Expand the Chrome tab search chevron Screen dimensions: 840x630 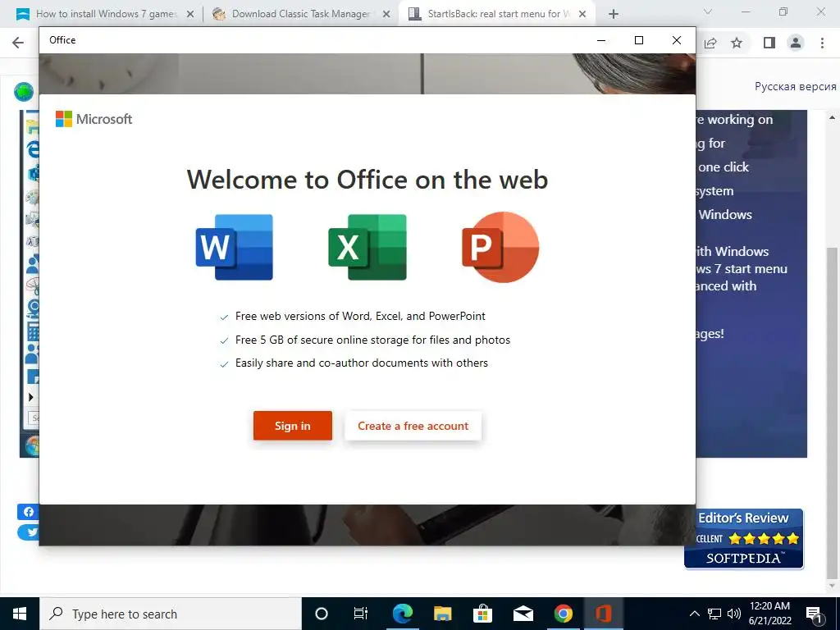(x=708, y=11)
